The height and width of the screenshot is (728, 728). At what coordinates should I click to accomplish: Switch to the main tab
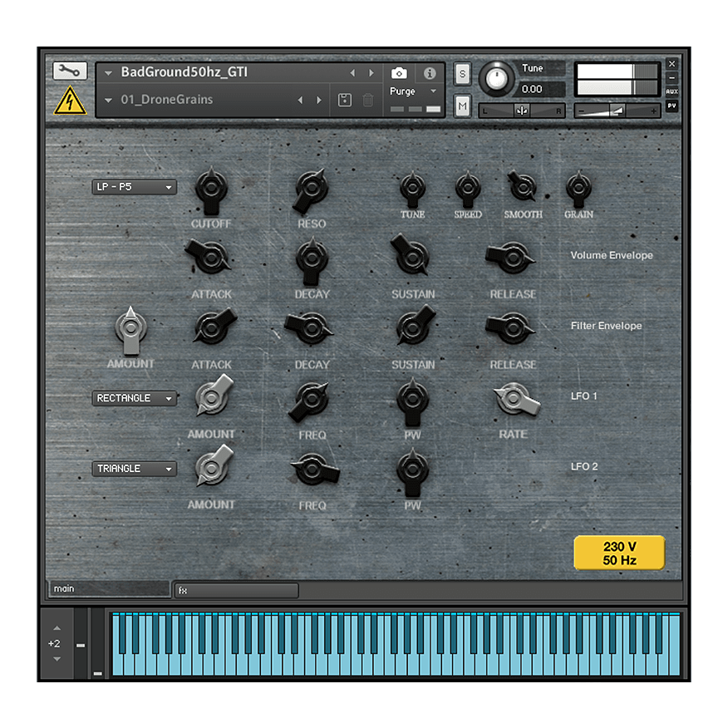click(108, 589)
